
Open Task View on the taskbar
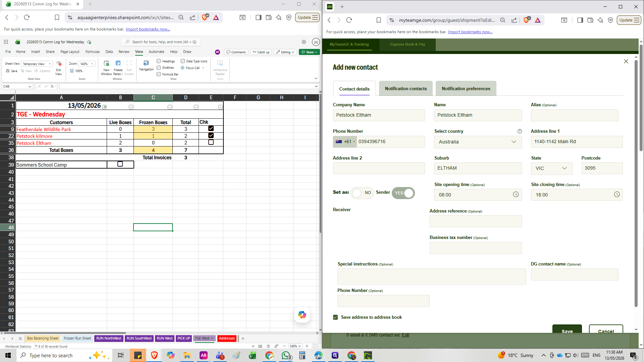[121, 355]
